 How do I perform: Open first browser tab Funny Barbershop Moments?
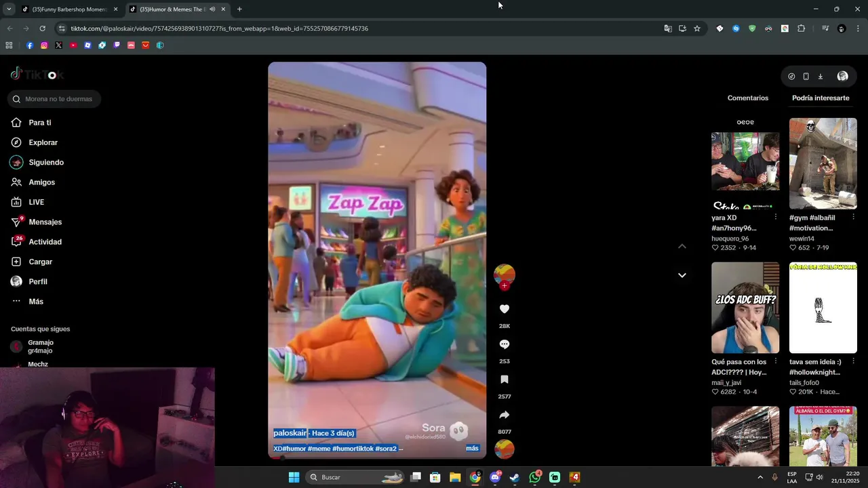click(x=69, y=9)
